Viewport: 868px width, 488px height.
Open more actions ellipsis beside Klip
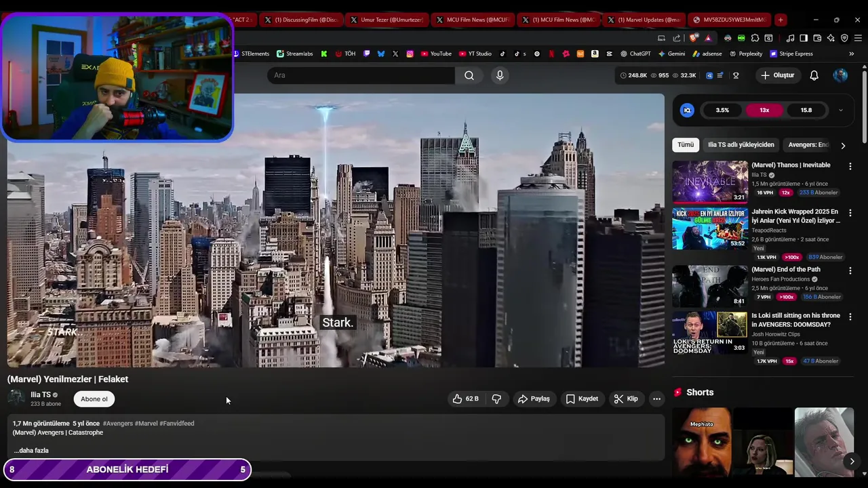point(656,399)
